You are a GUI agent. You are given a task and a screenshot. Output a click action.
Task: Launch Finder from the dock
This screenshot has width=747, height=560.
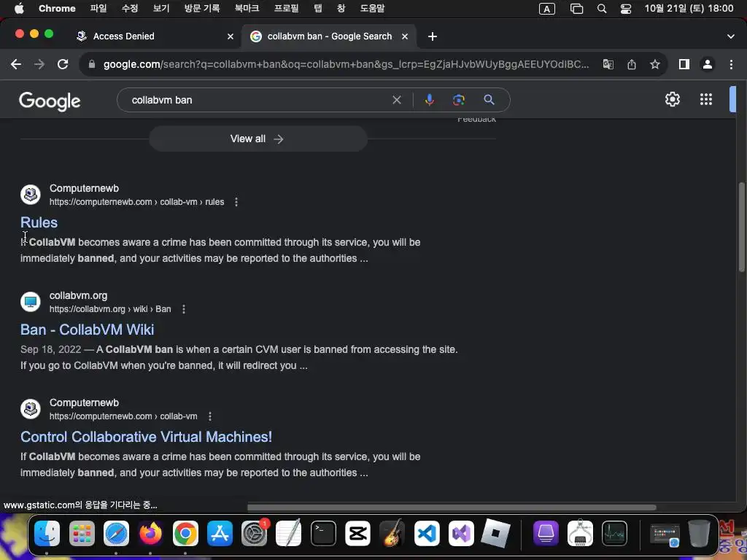point(47,533)
